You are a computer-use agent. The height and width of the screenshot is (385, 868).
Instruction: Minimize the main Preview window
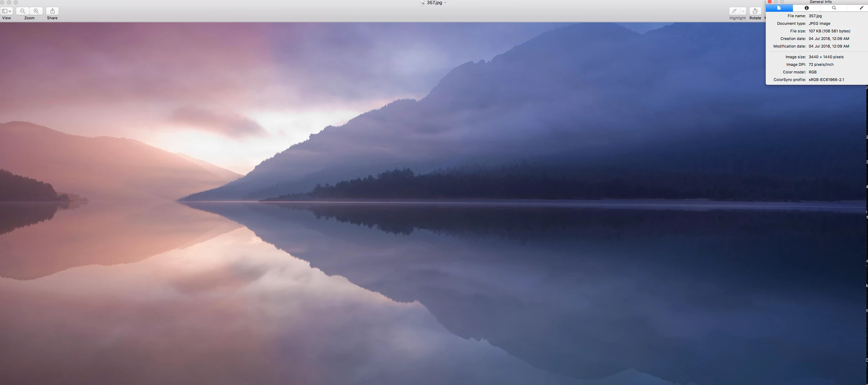tap(9, 2)
